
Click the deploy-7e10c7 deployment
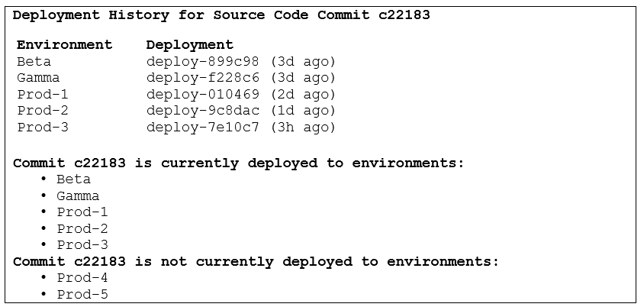[202, 128]
